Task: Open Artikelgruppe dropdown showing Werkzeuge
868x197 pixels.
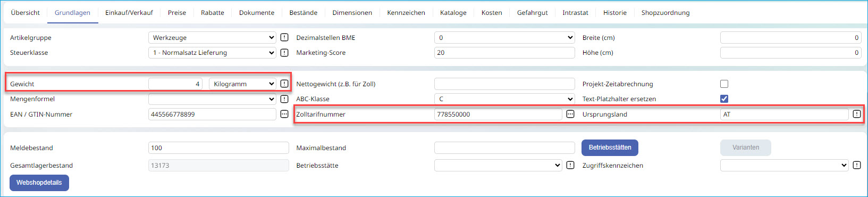Action: tap(212, 37)
